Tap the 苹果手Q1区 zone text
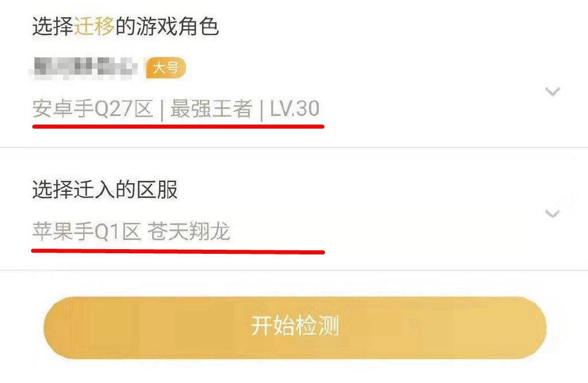Image resolution: width=588 pixels, height=383 pixels. (87, 231)
